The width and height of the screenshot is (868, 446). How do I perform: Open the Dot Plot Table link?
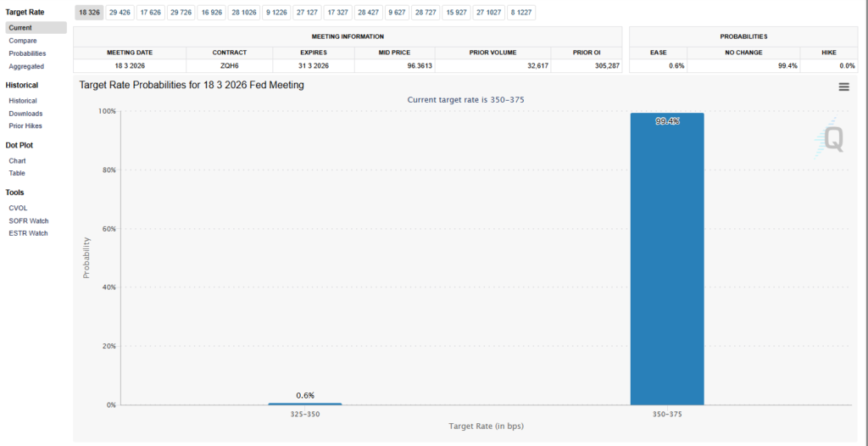click(x=17, y=173)
